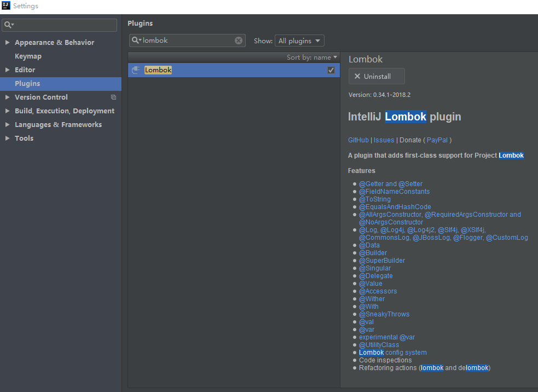Open Version Control settings page
Viewport: 538px width, 392px height.
click(x=41, y=97)
